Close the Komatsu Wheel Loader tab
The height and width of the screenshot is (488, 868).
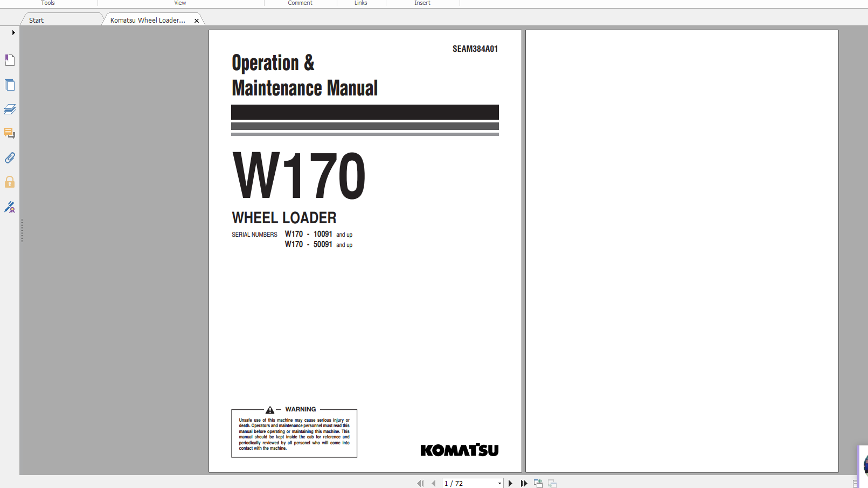point(197,20)
